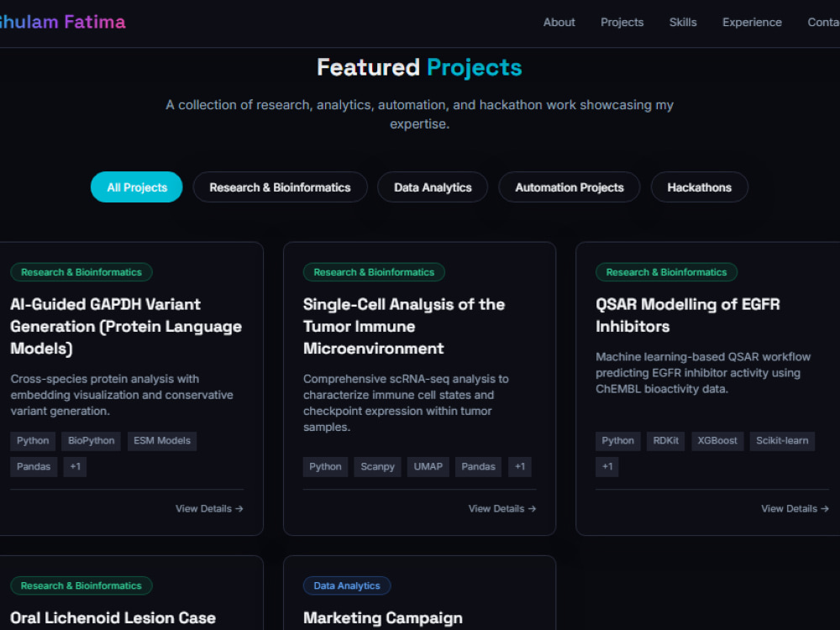840x630 pixels.
Task: View Details of Single-Cell Analysis project
Action: tap(502, 509)
